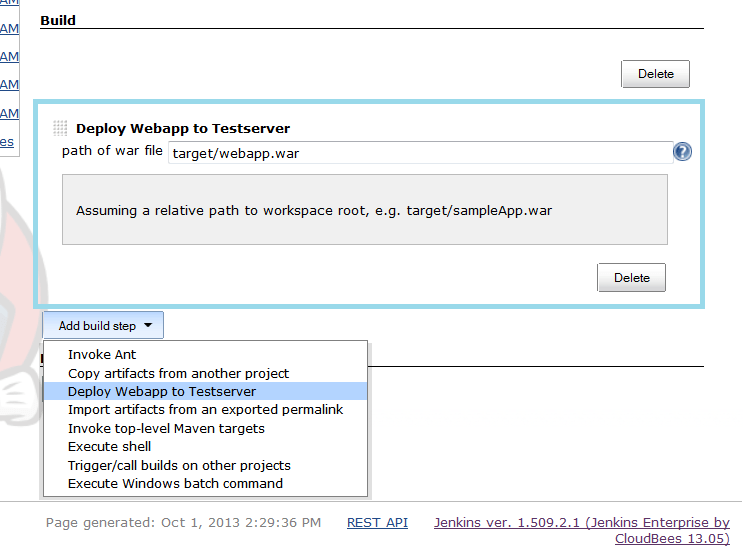Image resolution: width=743 pixels, height=550 pixels.
Task: Pick Deploy Webapp to Testserver menu entry
Action: coord(162,391)
